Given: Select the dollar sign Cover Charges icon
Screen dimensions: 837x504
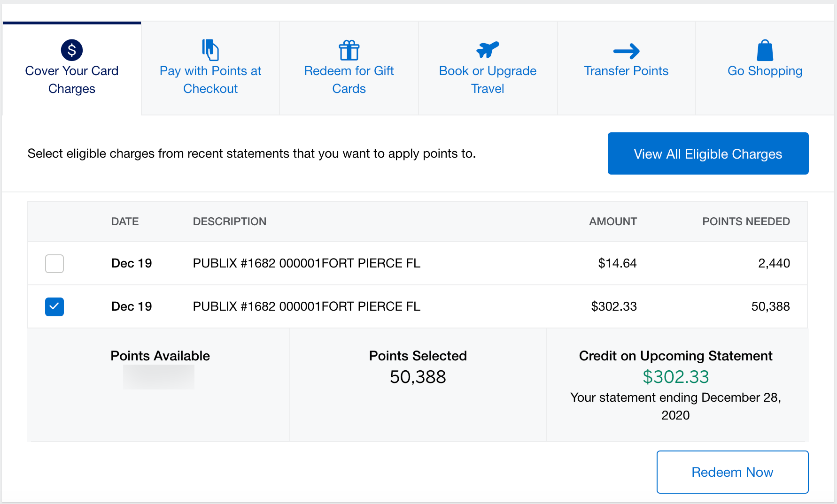Looking at the screenshot, I should (x=71, y=50).
